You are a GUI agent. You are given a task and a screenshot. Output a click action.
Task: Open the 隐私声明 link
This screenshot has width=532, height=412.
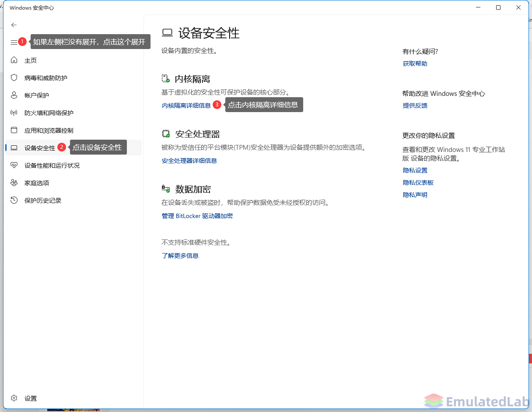coord(415,195)
